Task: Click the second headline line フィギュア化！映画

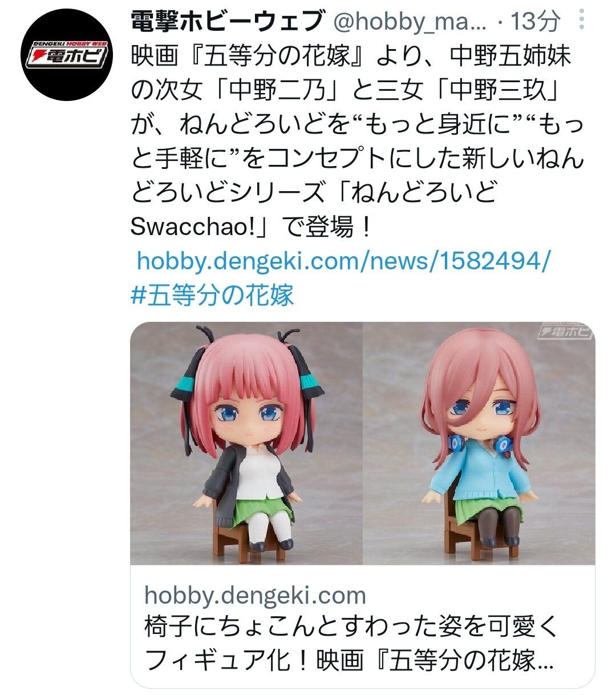Action: pos(349,661)
